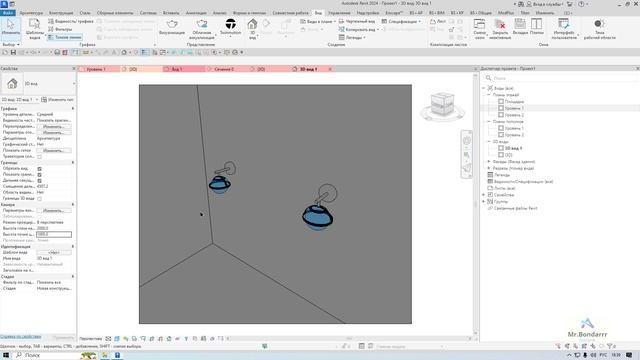Click Windows Start button on taskbar

(6, 355)
